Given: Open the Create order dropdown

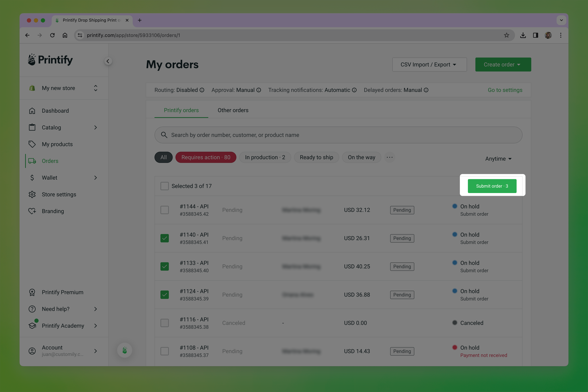Looking at the screenshot, I should pyautogui.click(x=503, y=65).
